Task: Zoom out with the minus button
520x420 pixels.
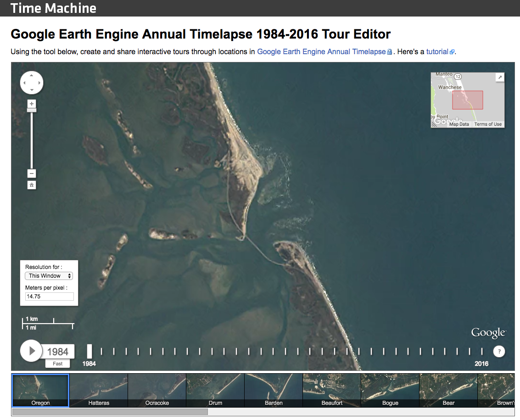Action: coord(32,174)
